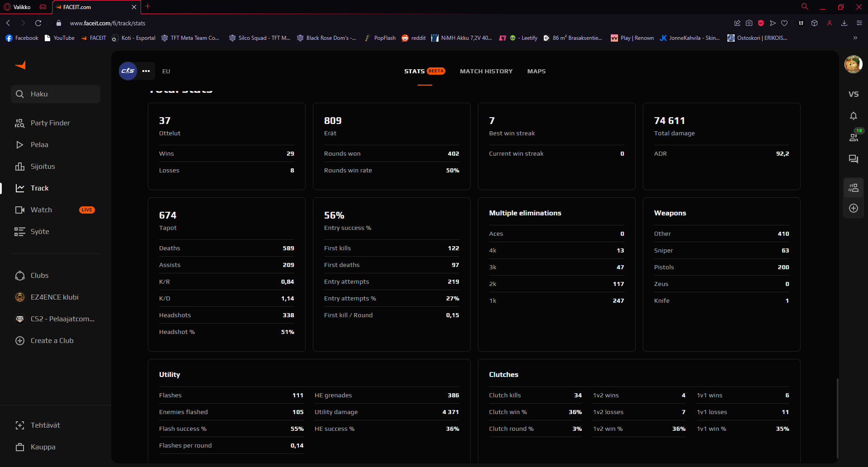
Task: Open the friends list icon
Action: click(x=853, y=137)
